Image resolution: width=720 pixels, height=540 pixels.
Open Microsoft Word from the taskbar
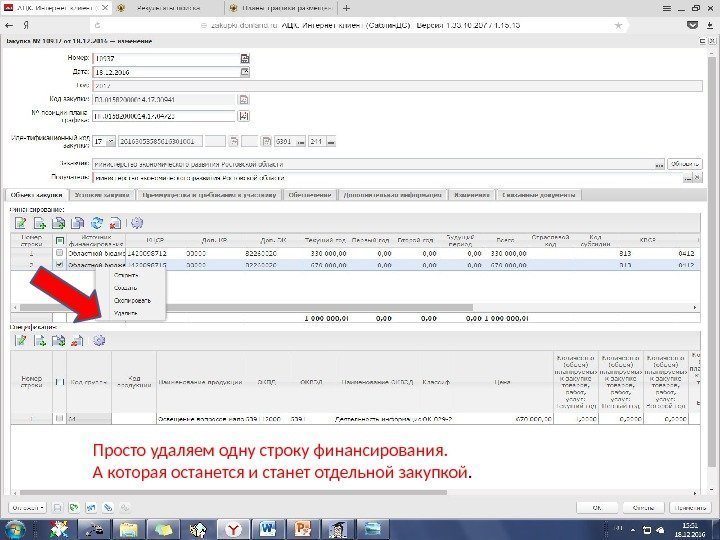tap(268, 529)
